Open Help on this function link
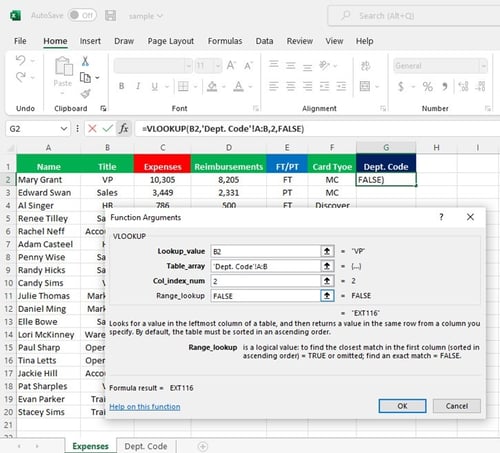Image resolution: width=500 pixels, height=453 pixels. 145,407
